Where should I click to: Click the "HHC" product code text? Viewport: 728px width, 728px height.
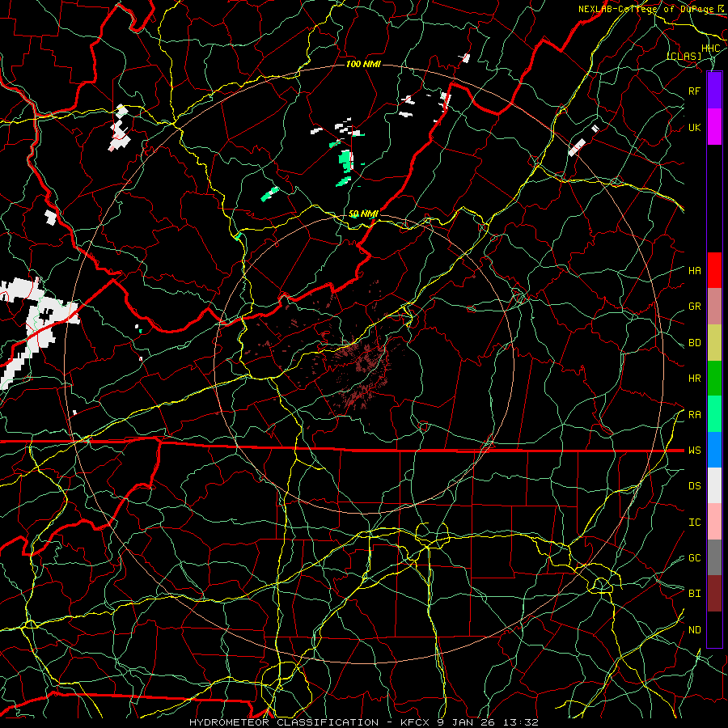pyautogui.click(x=711, y=49)
